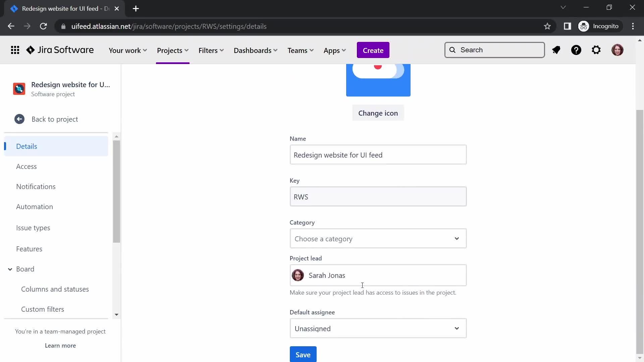Click the Issue types sidebar item
Image resolution: width=644 pixels, height=362 pixels.
[33, 227]
